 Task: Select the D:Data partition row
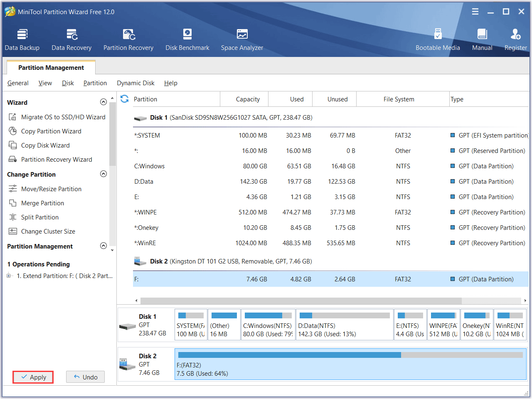(330, 182)
